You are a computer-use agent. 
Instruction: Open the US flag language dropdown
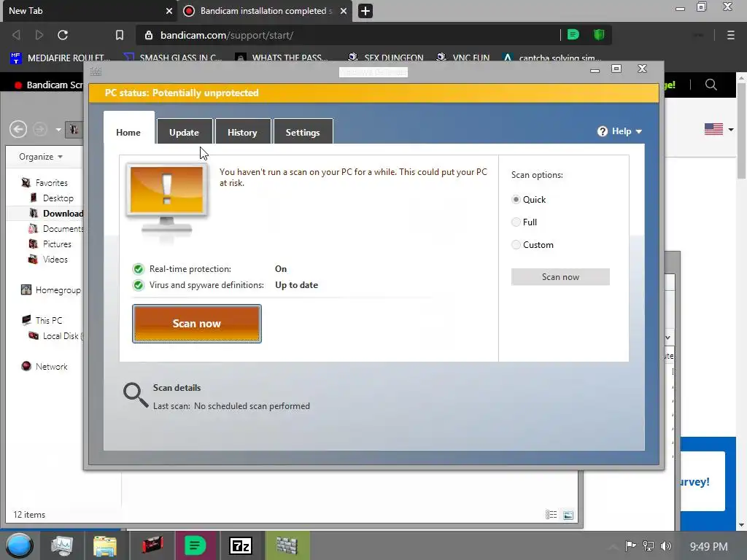pos(719,129)
